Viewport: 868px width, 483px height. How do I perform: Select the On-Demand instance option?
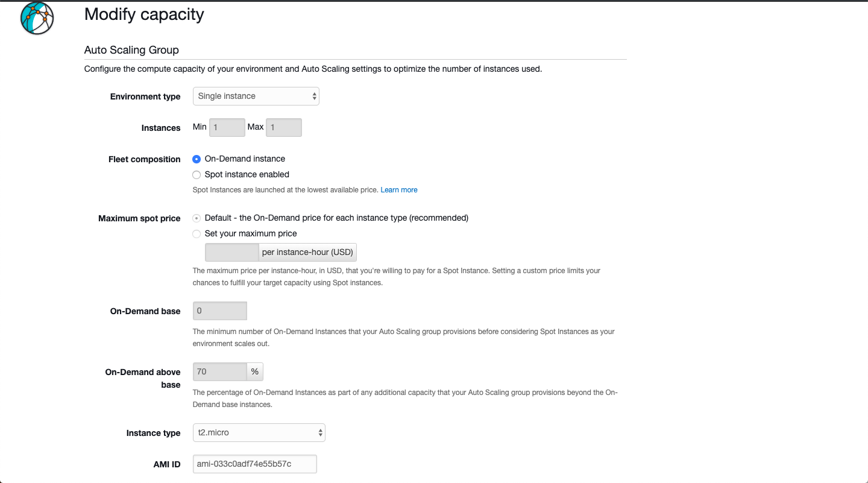(x=197, y=159)
